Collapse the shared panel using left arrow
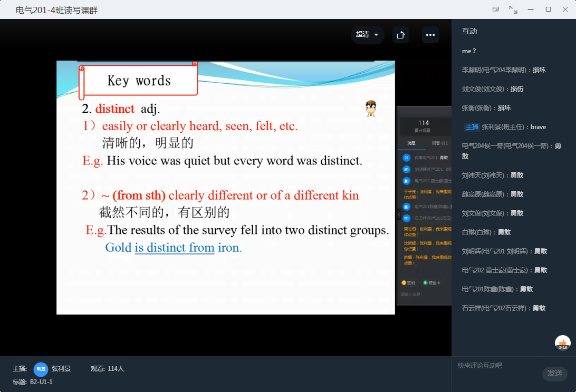 point(399,214)
